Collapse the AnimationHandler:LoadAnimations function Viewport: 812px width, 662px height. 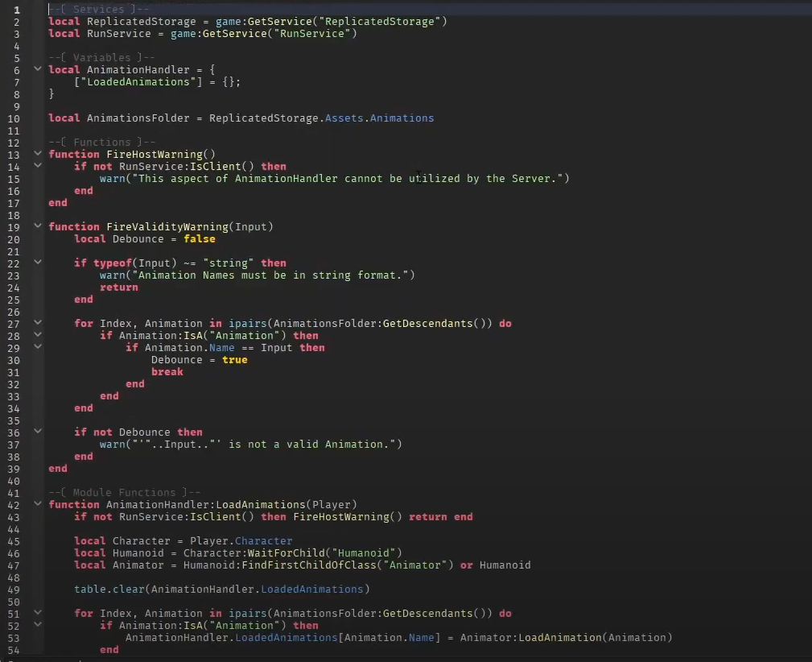pyautogui.click(x=37, y=504)
